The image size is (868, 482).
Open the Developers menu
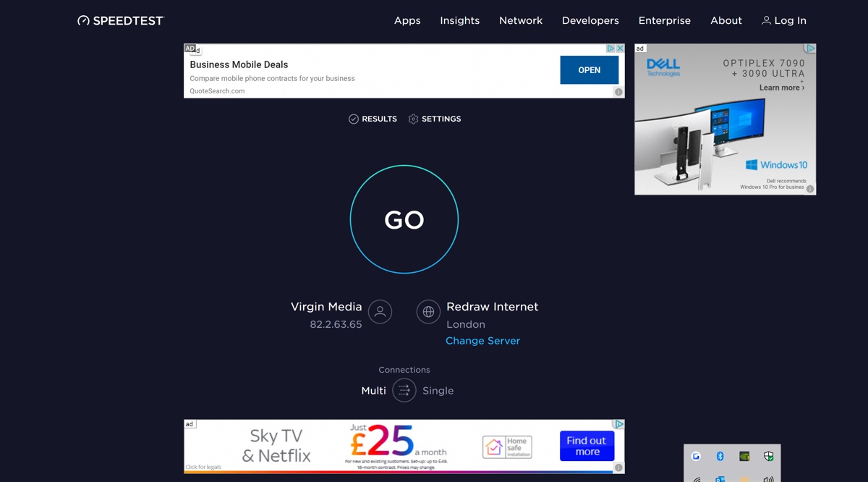coord(590,20)
